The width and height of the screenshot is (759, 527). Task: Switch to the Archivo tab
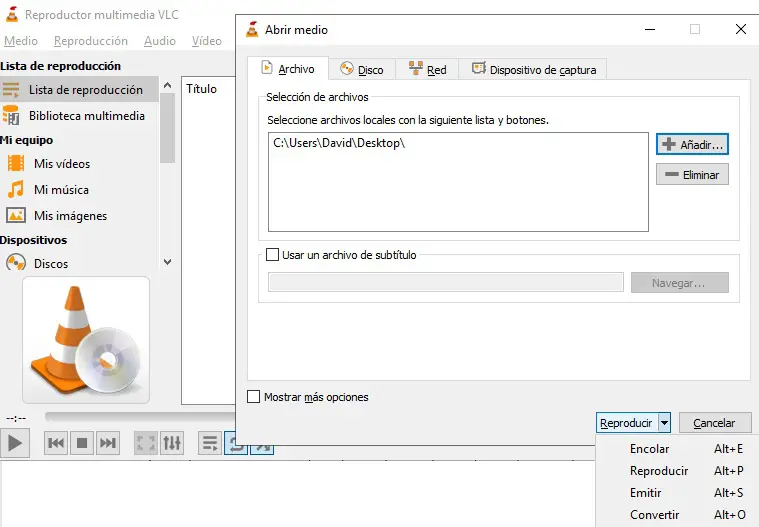[288, 69]
